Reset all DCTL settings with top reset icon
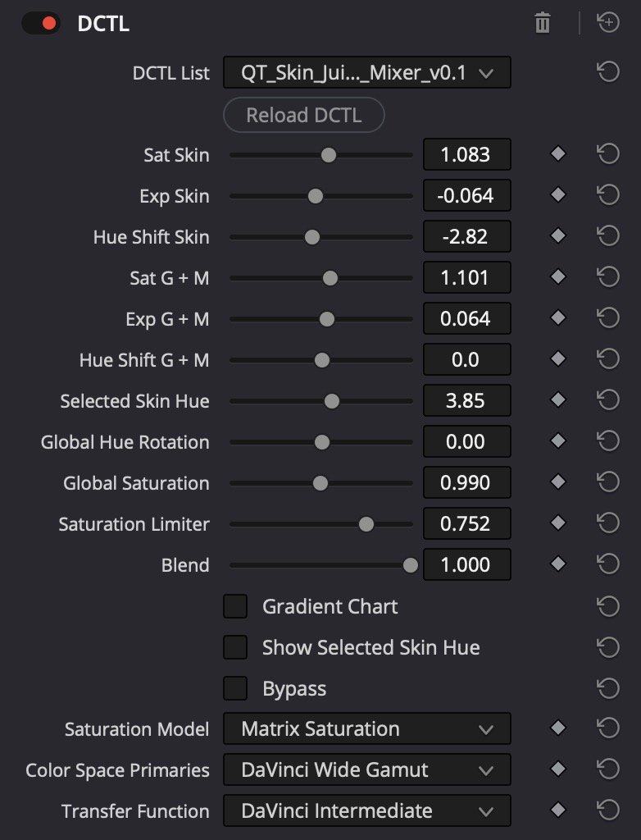 [x=607, y=23]
